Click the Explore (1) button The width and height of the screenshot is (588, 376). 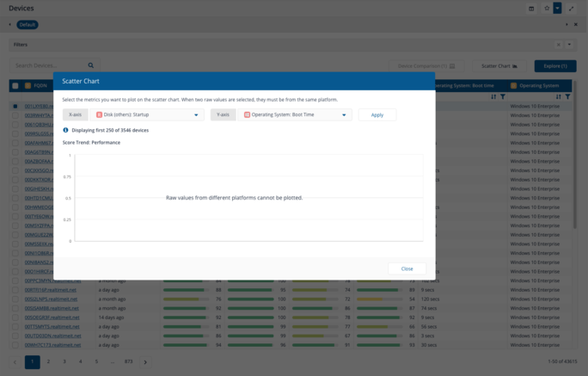555,65
